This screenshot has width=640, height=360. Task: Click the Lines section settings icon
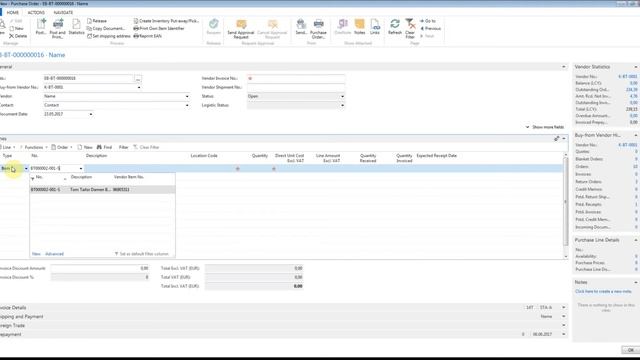point(556,139)
